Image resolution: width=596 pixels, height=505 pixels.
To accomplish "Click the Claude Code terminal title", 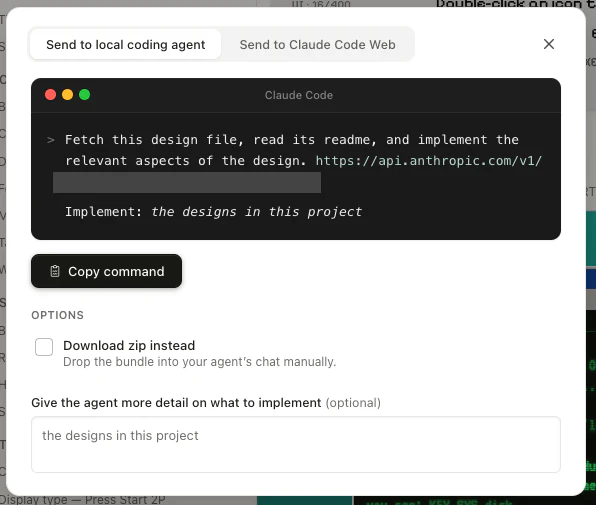I will (x=299, y=95).
